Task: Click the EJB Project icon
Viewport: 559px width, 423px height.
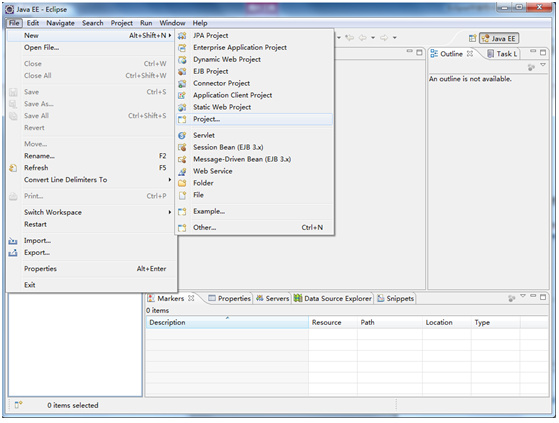Action: (182, 71)
